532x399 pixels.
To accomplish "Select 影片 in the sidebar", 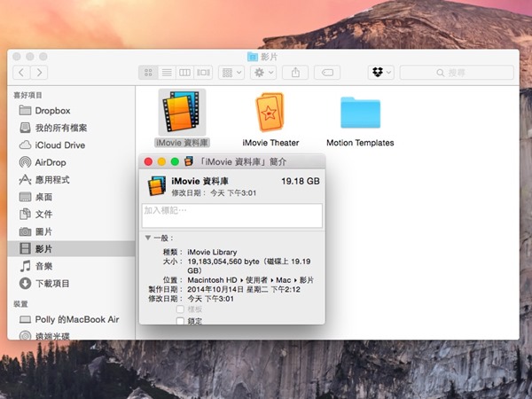I will pyautogui.click(x=71, y=248).
